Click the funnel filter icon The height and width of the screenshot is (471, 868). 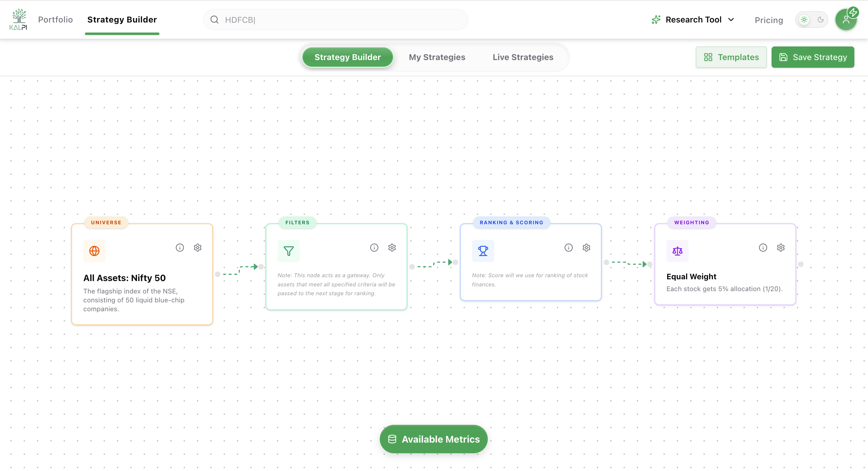(288, 251)
